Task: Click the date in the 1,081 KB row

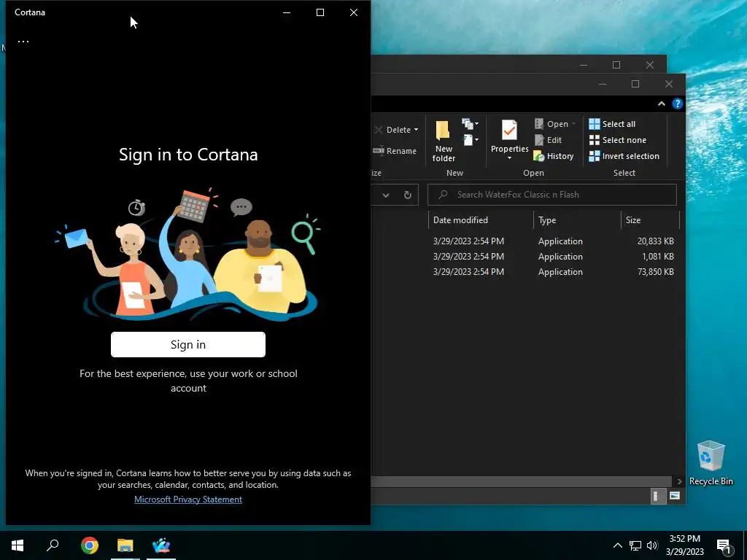Action: (x=468, y=256)
